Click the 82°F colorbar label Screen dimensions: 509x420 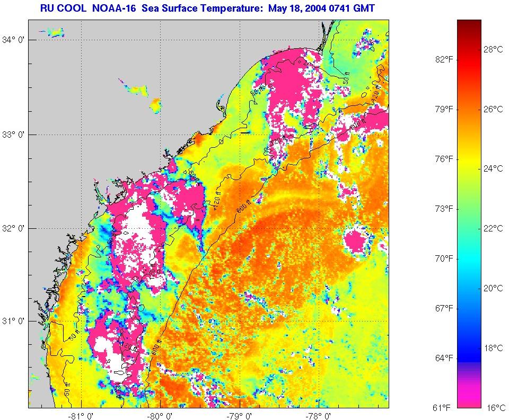point(444,60)
